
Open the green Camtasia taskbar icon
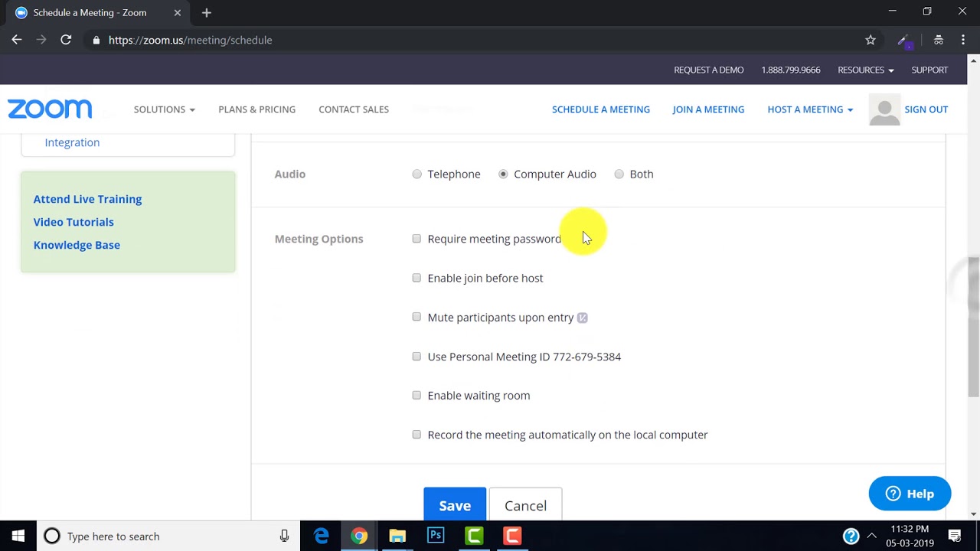[474, 536]
